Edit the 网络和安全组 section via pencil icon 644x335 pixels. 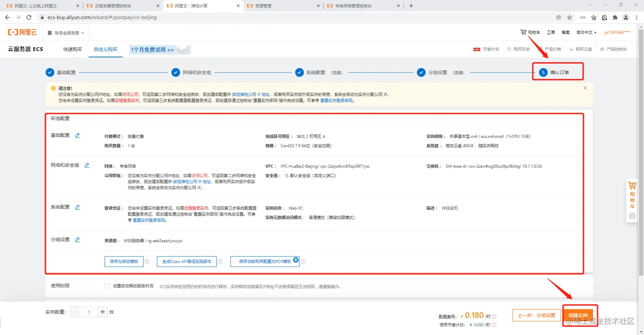pyautogui.click(x=87, y=165)
